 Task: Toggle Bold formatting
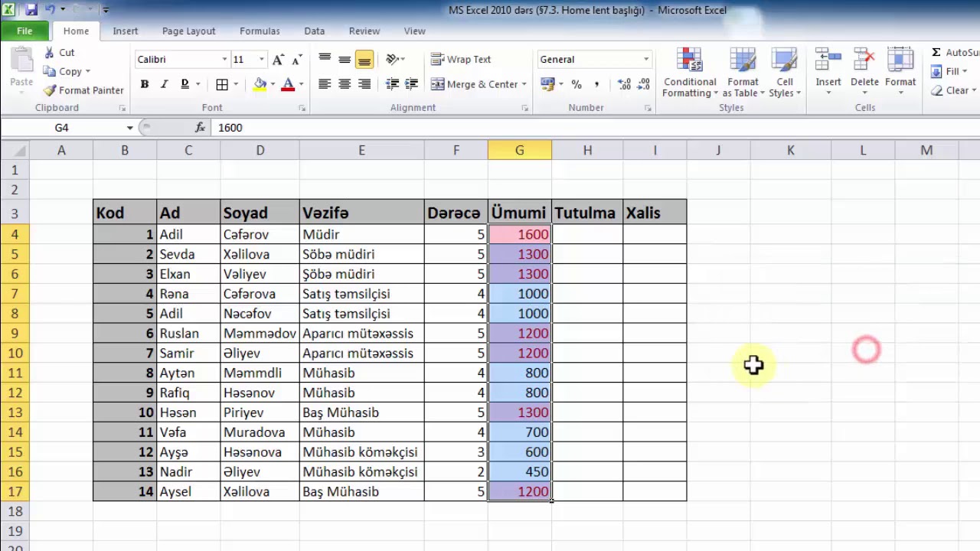click(144, 84)
